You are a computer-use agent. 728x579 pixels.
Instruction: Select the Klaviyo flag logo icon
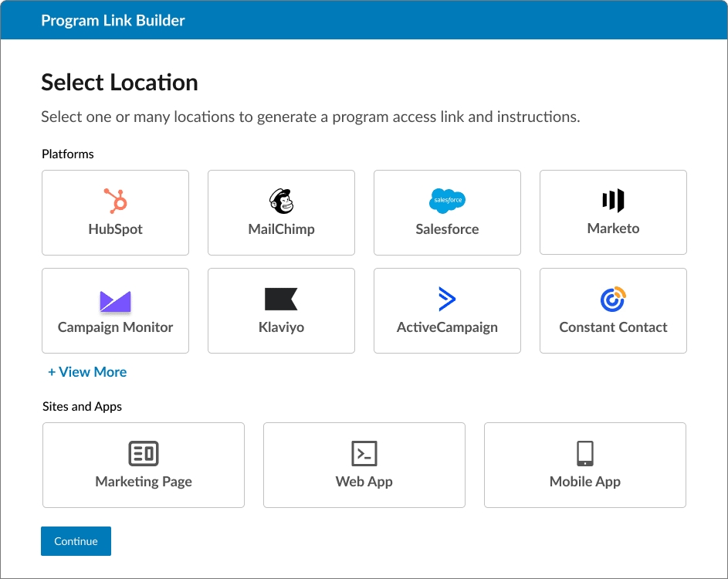pyautogui.click(x=281, y=299)
